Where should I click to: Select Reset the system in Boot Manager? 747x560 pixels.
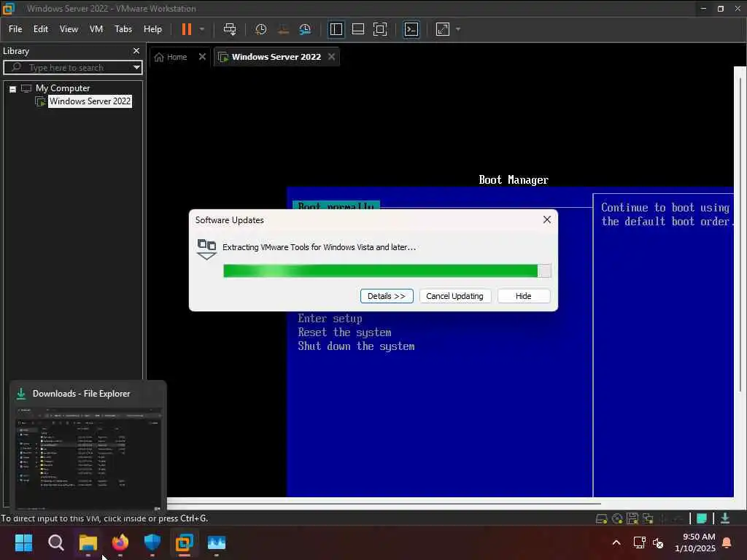[x=344, y=332]
